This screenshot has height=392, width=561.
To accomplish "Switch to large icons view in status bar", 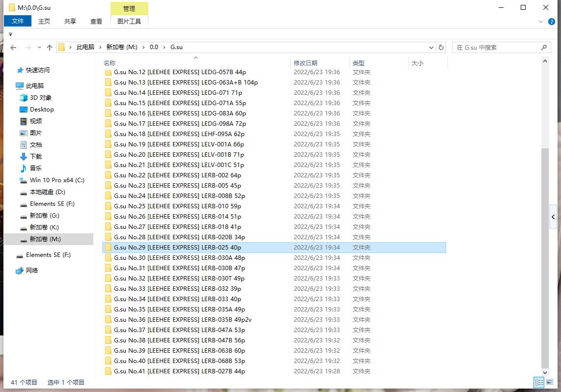I will click(x=550, y=382).
